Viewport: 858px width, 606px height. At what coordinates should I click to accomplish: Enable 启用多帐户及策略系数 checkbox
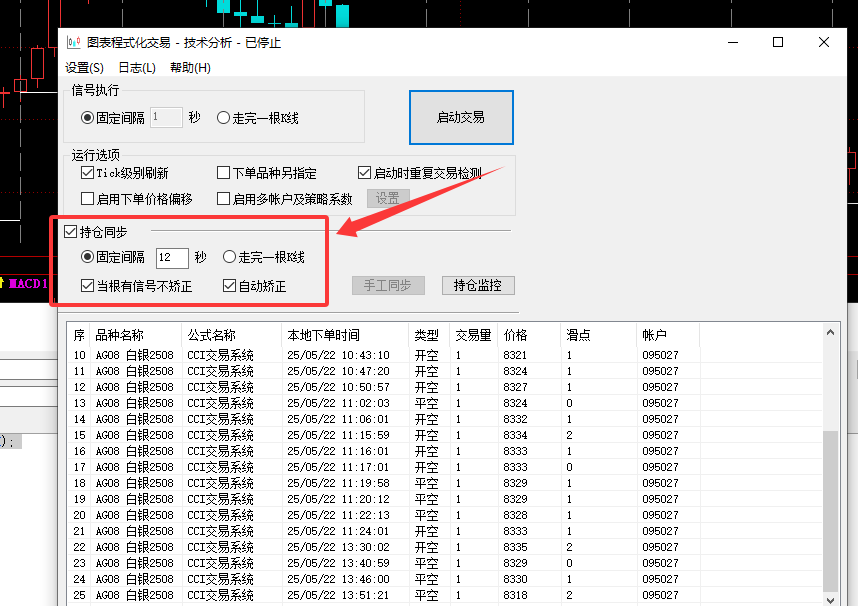click(x=224, y=199)
